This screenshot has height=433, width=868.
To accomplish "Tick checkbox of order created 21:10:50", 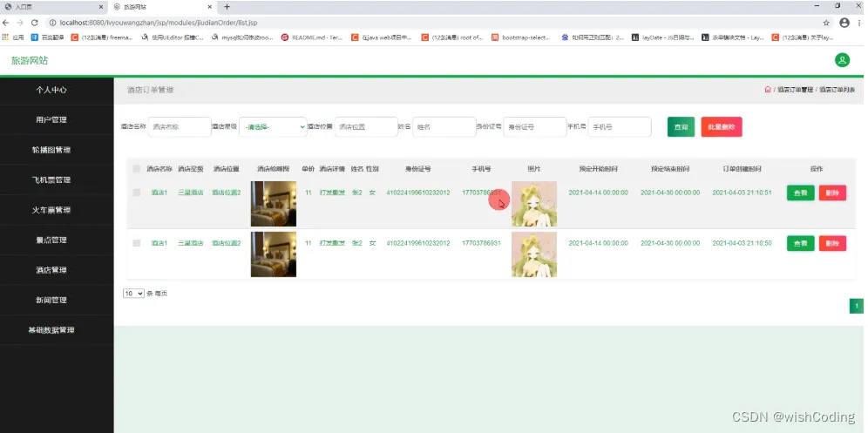I will click(x=136, y=243).
